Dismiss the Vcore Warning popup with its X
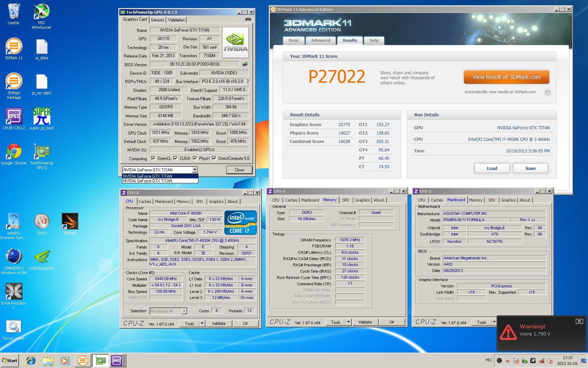The height and width of the screenshot is (368, 588). click(x=579, y=321)
